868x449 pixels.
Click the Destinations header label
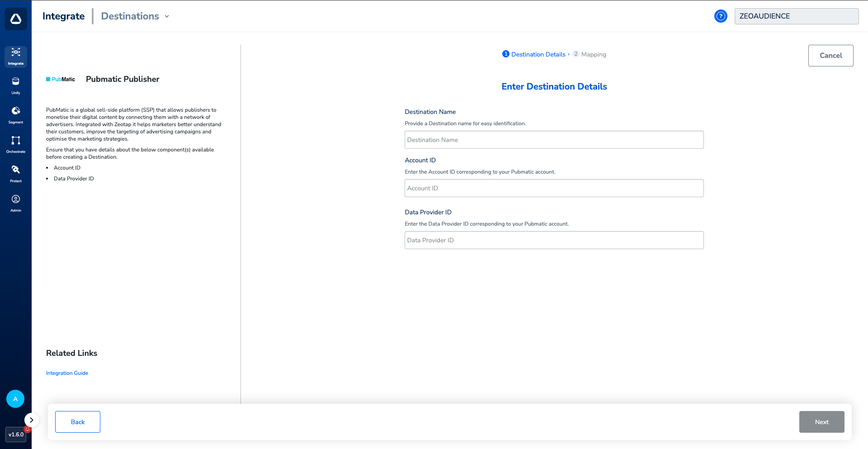[130, 16]
